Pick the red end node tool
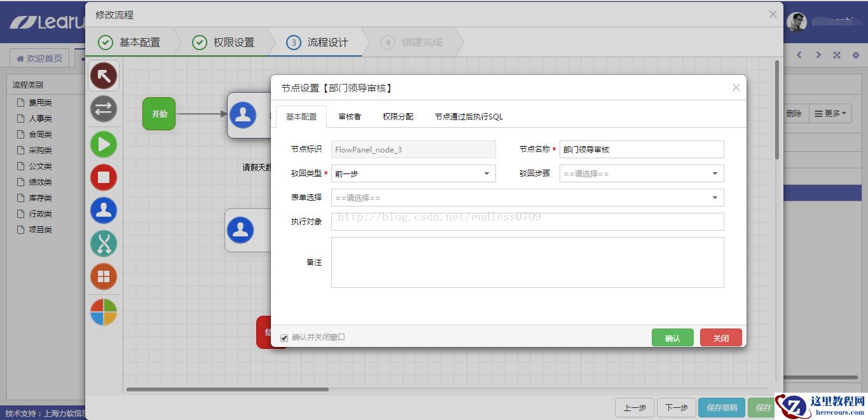This screenshot has width=868, height=420. 104,177
